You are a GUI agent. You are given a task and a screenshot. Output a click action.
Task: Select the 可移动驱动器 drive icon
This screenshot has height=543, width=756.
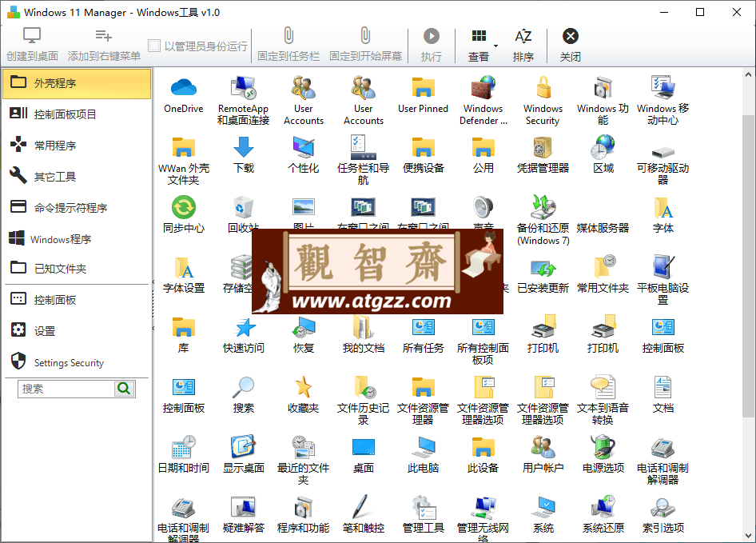662,153
